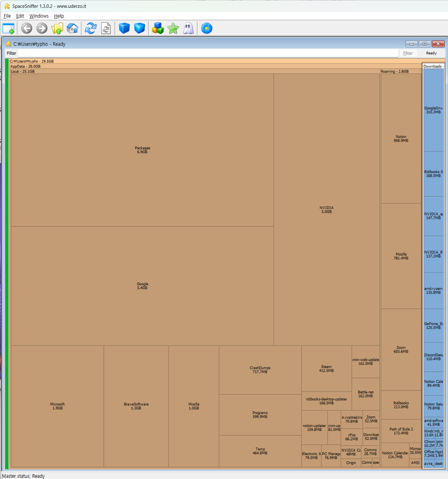Select the GoogleDrive 310.3MB download file
448x479 pixels.
coord(434,110)
